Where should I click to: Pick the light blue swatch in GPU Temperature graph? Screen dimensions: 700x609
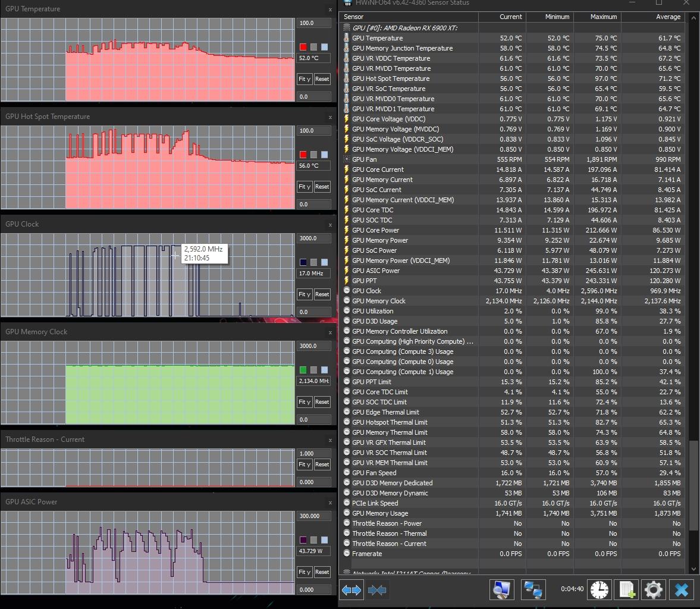pyautogui.click(x=325, y=47)
